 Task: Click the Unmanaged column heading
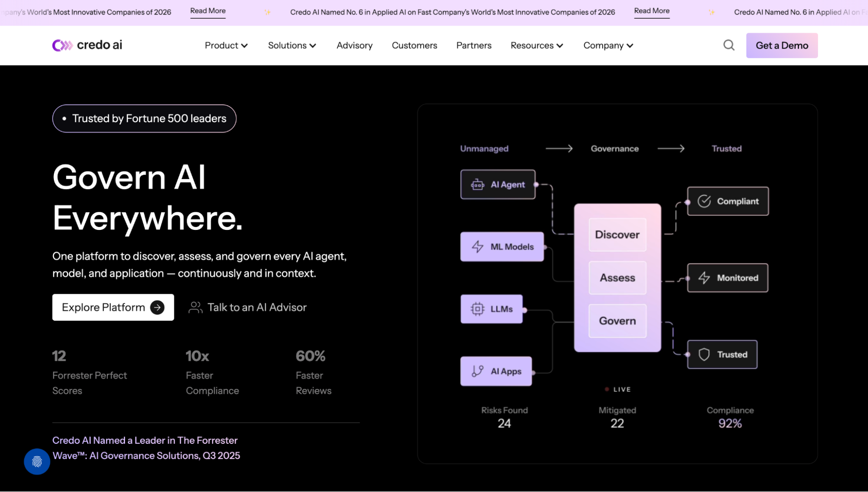coord(484,149)
